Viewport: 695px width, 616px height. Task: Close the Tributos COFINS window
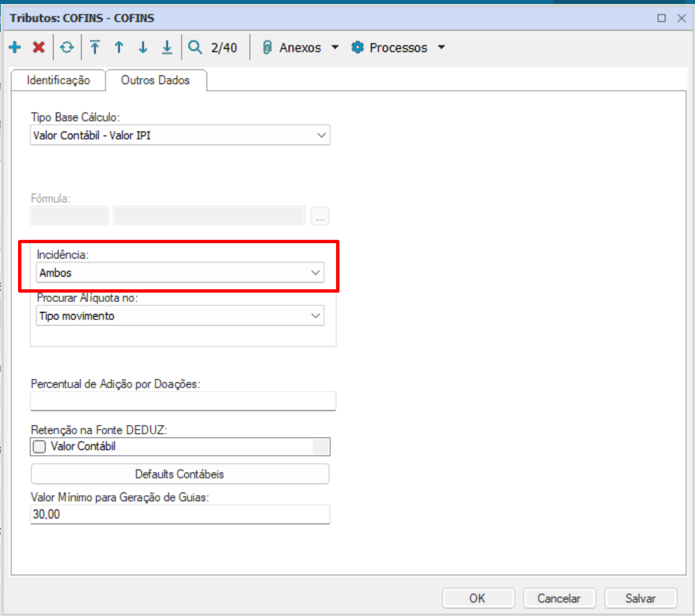pos(682,18)
